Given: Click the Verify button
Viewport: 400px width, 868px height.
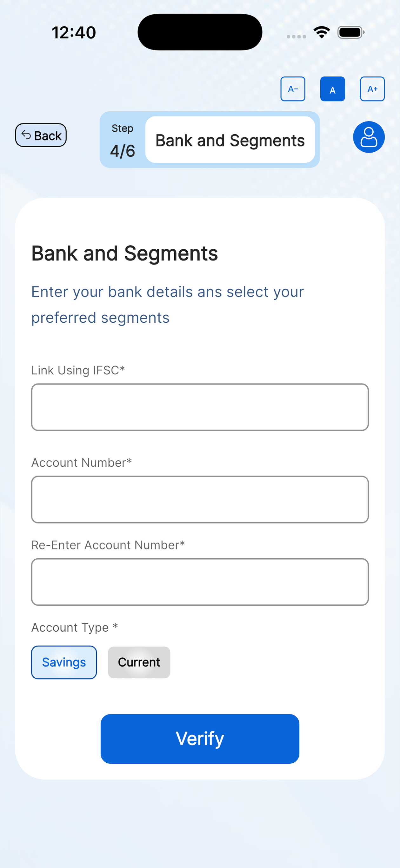Looking at the screenshot, I should (x=200, y=739).
